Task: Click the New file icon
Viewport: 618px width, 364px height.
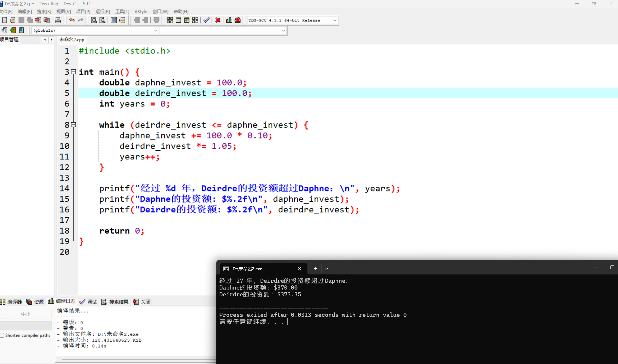Action: (x=4, y=20)
